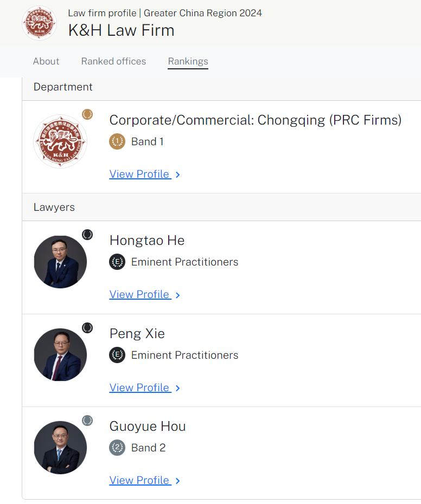Viewport: 421px width, 504px height.
Task: Click laurel icon on Hongtao He's photo
Action: (x=87, y=235)
